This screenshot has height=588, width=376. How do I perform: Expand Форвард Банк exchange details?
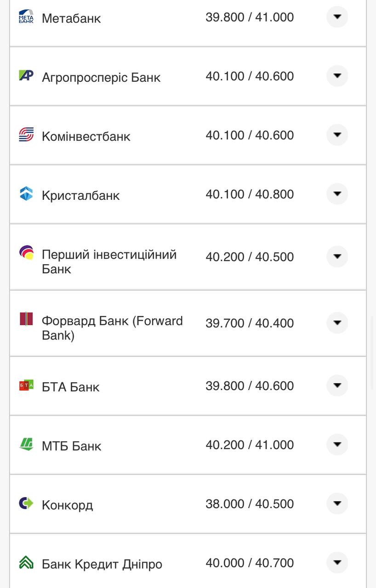[x=337, y=323]
